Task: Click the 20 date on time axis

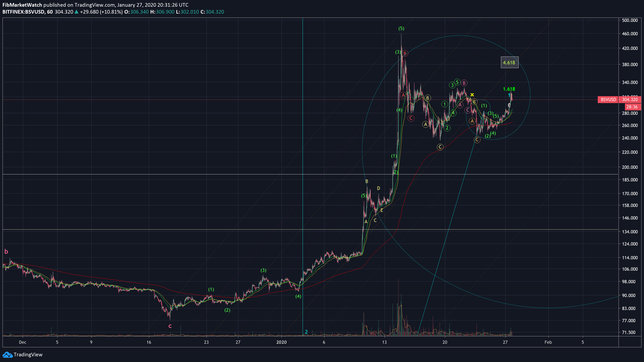Action: tap(445, 342)
